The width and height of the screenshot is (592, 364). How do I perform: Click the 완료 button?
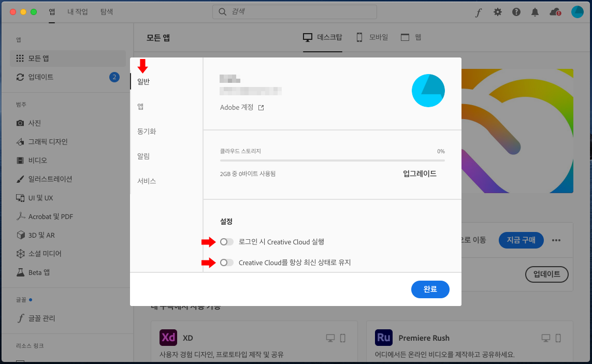click(x=430, y=289)
